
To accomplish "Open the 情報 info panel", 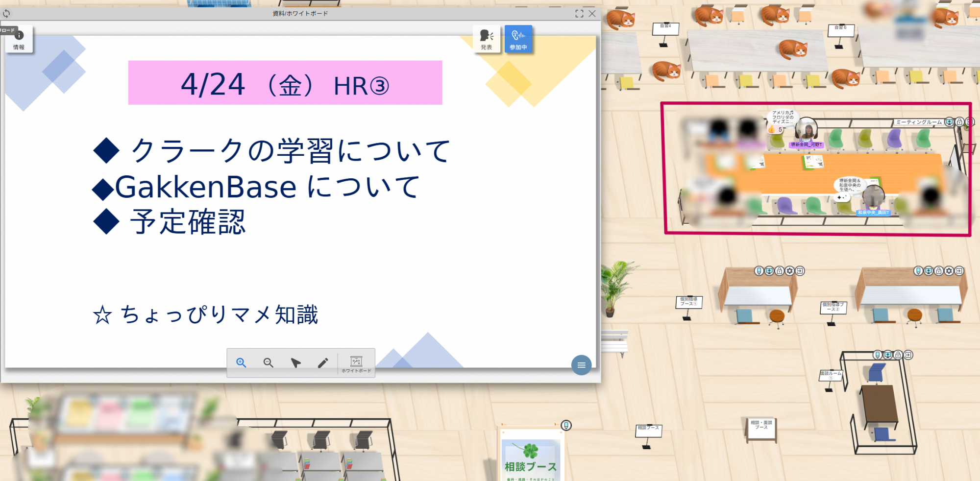I will (x=19, y=39).
